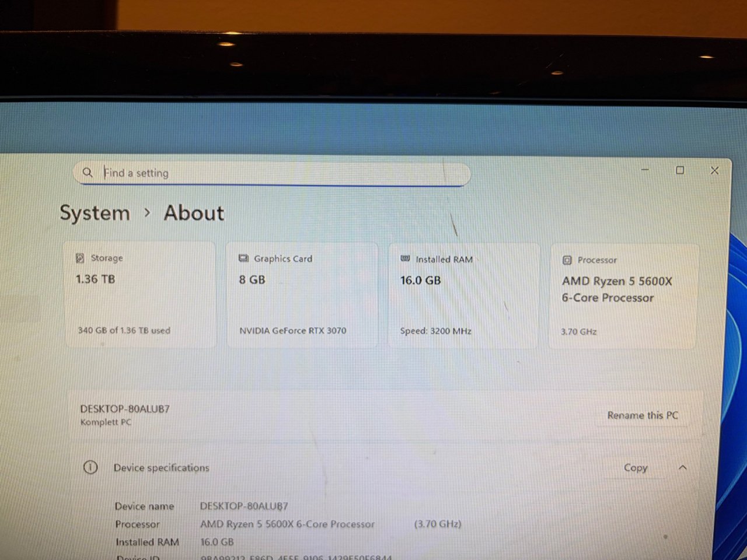Click the About breadcrumb heading
The width and height of the screenshot is (747, 560).
[194, 213]
